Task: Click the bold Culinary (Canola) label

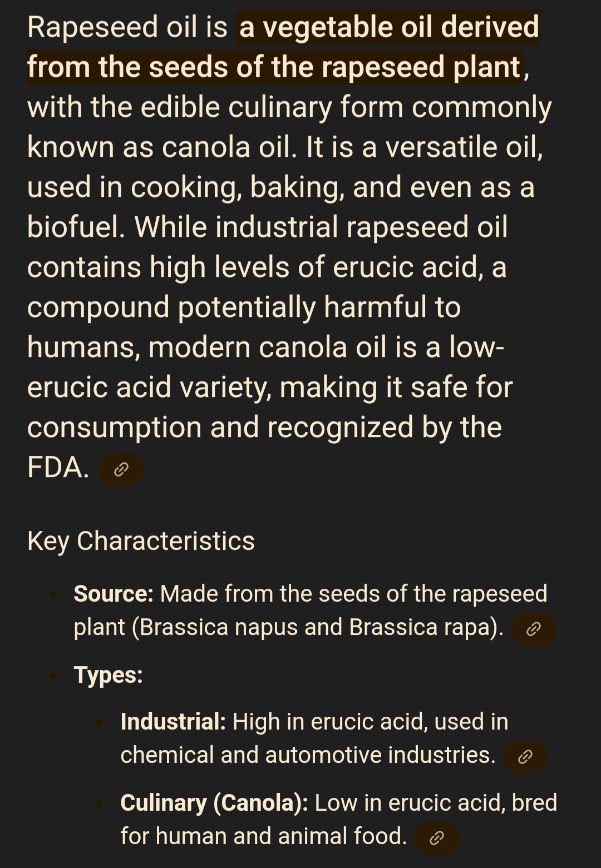Action: click(214, 803)
